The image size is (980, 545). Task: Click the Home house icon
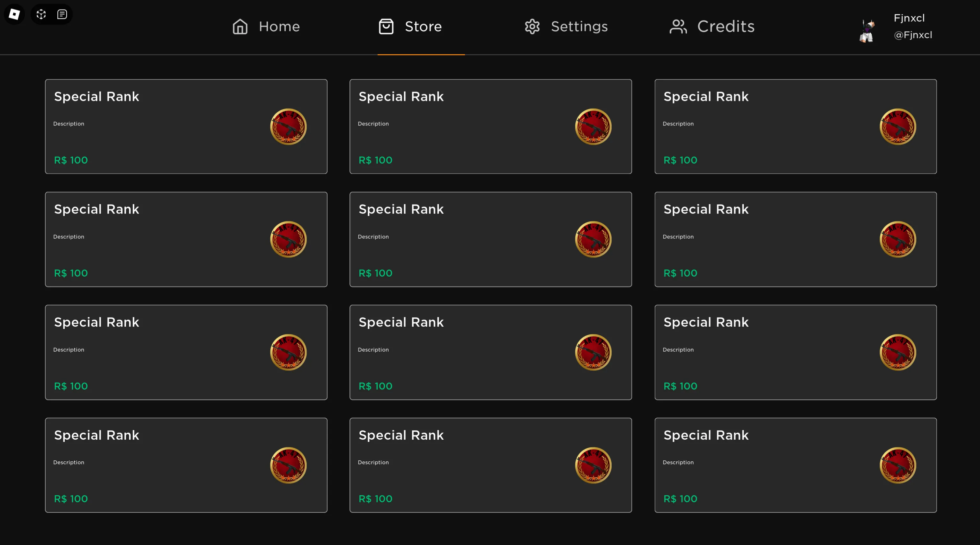240,26
